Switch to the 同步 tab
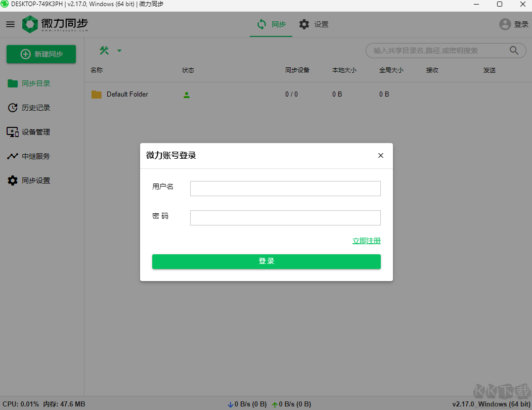The height and width of the screenshot is (410, 532). pyautogui.click(x=271, y=24)
